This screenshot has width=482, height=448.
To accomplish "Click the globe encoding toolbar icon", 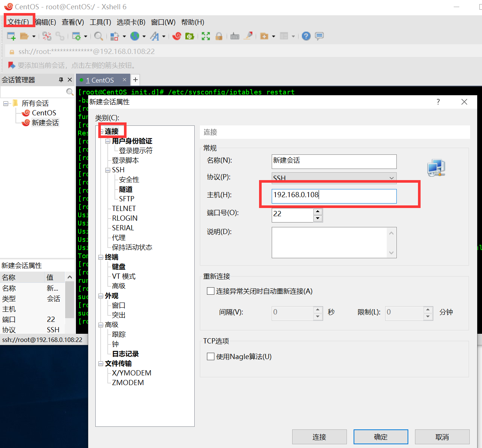I will pos(135,36).
